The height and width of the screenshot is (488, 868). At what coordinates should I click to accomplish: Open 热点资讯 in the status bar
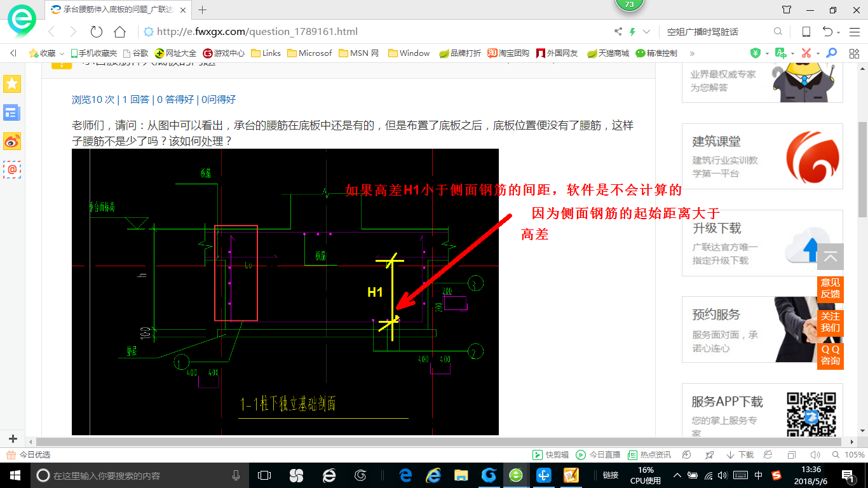649,455
